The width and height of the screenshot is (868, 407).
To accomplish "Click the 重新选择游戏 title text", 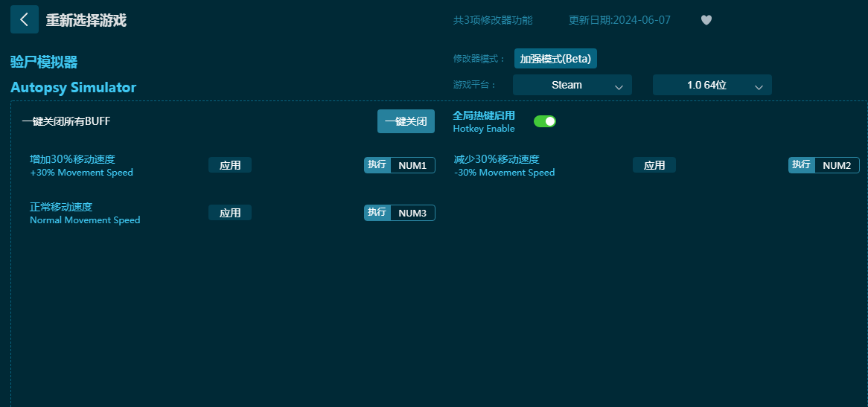I will (x=86, y=20).
